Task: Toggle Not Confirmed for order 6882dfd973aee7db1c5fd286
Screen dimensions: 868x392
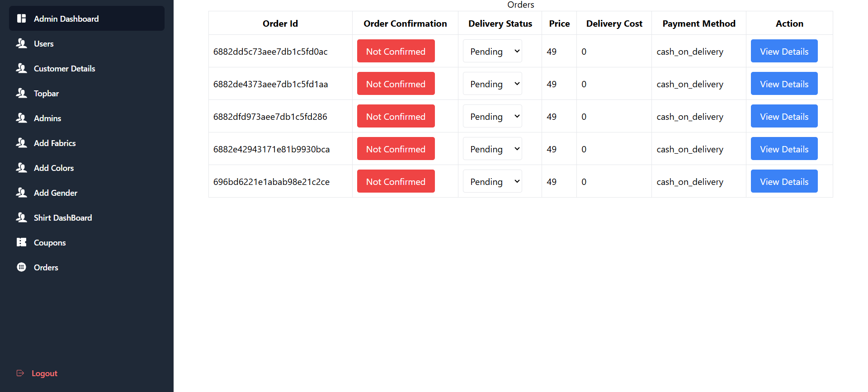Action: pos(396,116)
